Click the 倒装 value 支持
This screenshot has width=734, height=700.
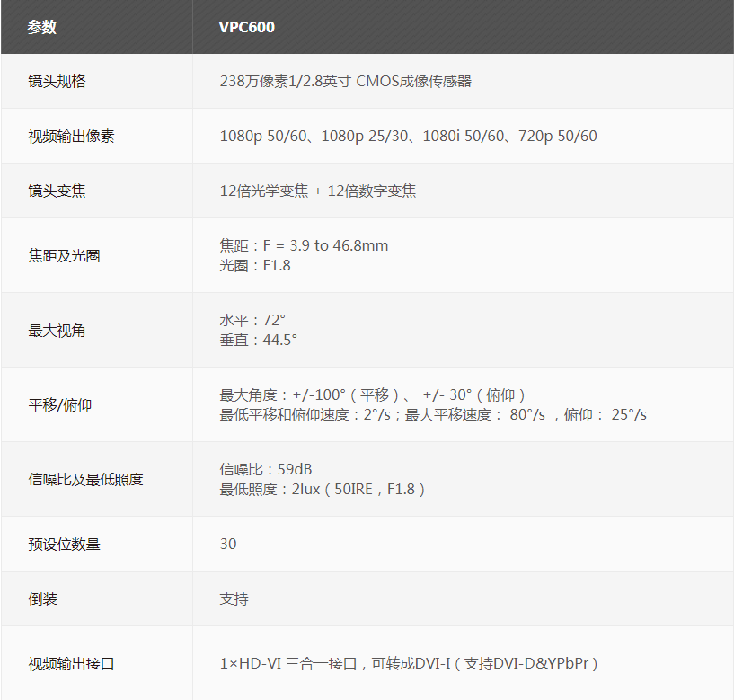click(x=234, y=598)
